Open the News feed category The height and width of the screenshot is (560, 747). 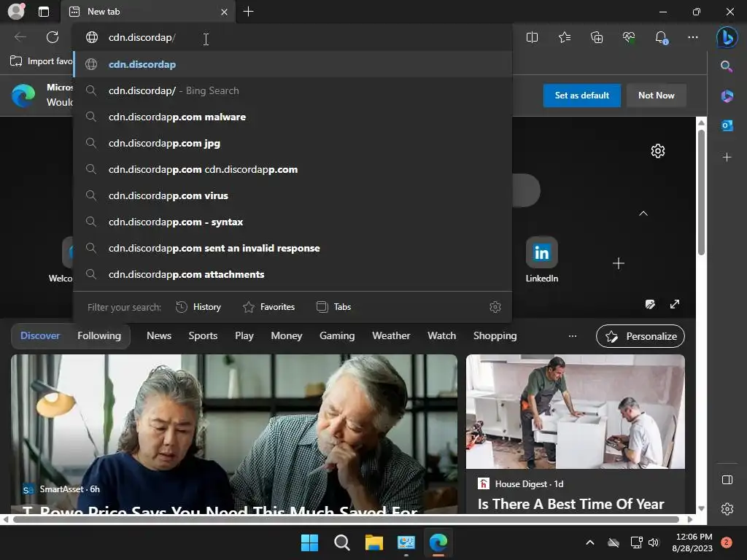(x=158, y=335)
